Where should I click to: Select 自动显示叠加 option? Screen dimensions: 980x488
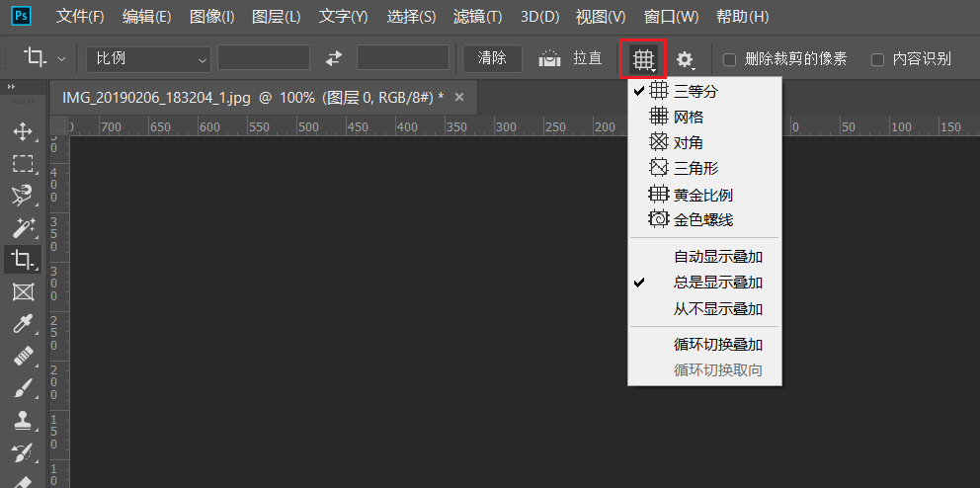pos(704,257)
